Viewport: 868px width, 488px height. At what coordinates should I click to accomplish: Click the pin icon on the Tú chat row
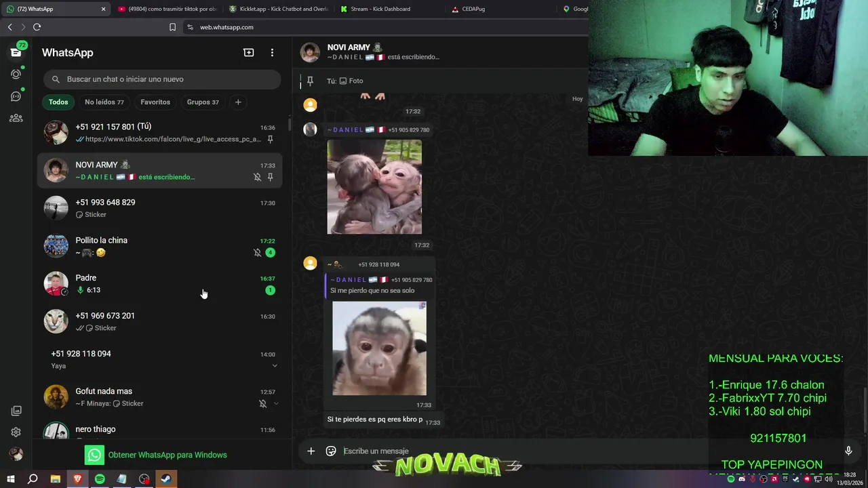(270, 139)
